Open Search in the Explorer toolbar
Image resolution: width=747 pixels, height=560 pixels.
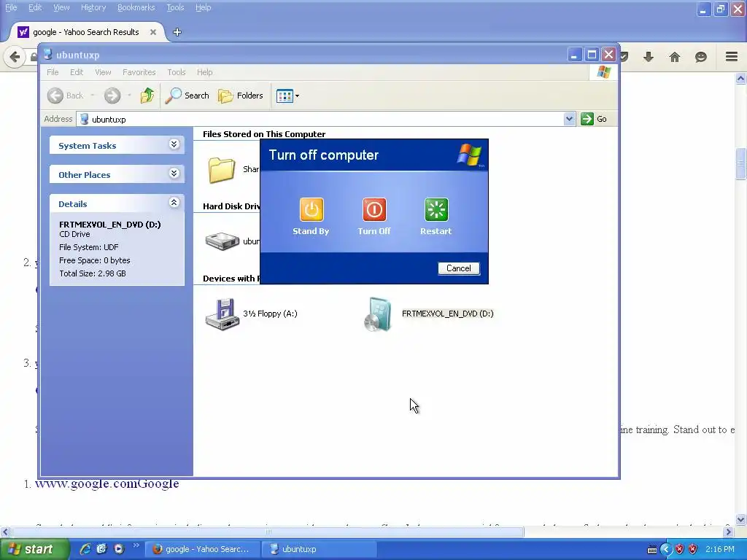point(187,96)
